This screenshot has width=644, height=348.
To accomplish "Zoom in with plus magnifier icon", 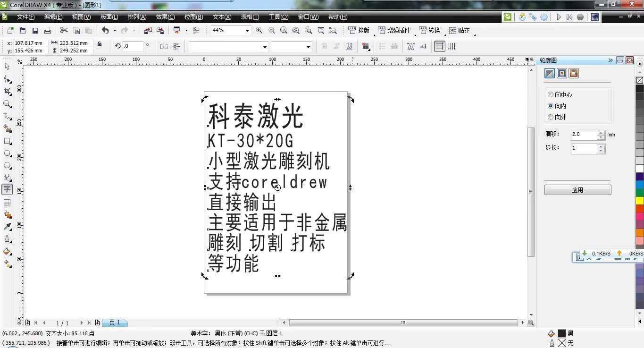I will point(259,30).
